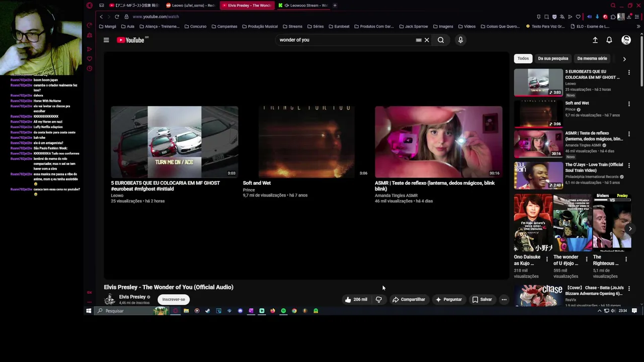
Task: Open the Séries bookmarks folder
Action: pyautogui.click(x=315, y=26)
